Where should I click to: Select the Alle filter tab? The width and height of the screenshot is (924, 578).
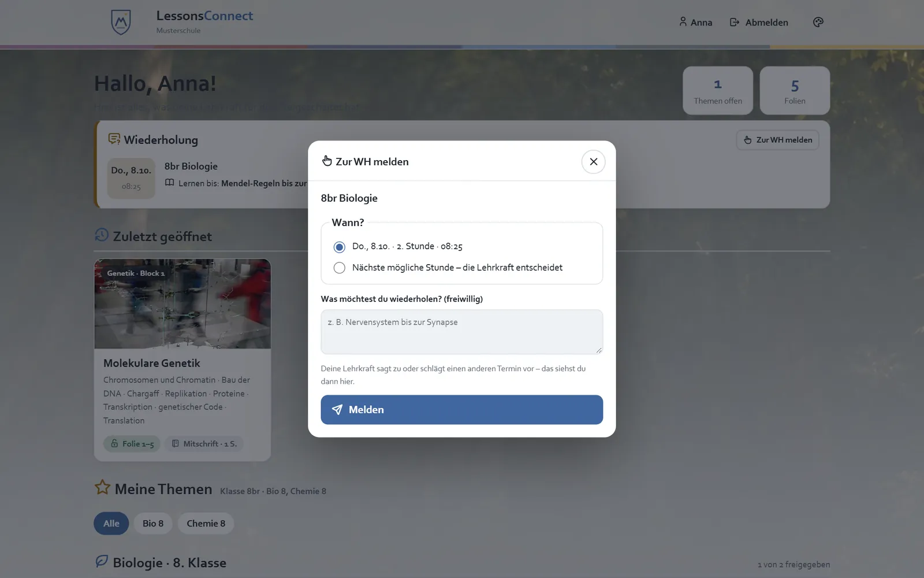111,524
